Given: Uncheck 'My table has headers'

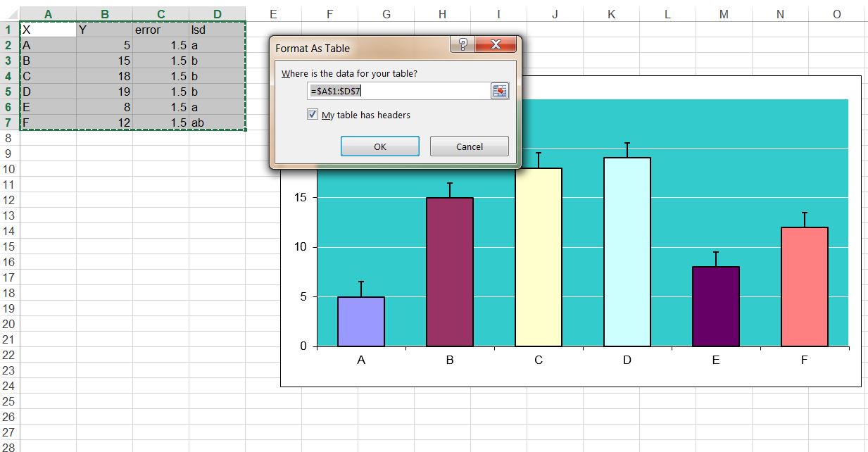Looking at the screenshot, I should pyautogui.click(x=311, y=114).
